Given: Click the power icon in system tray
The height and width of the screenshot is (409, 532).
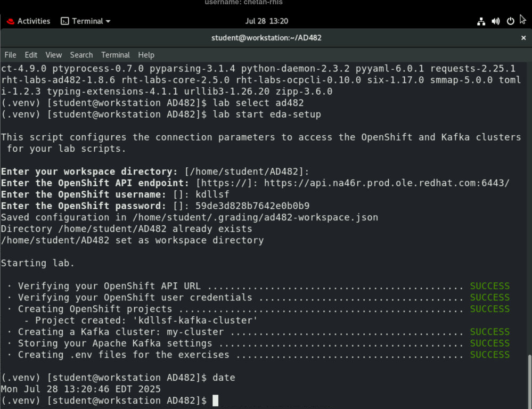Looking at the screenshot, I should click(510, 21).
